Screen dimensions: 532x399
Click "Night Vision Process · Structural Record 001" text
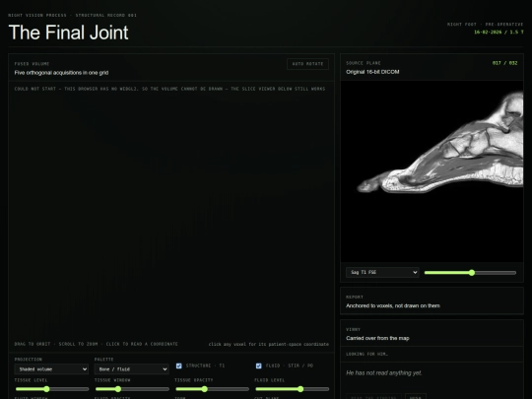tap(72, 15)
